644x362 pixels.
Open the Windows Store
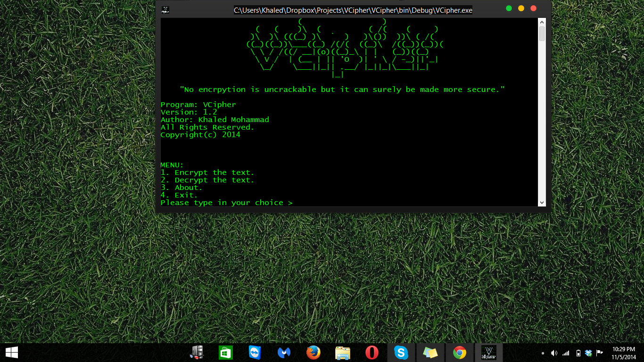click(225, 352)
